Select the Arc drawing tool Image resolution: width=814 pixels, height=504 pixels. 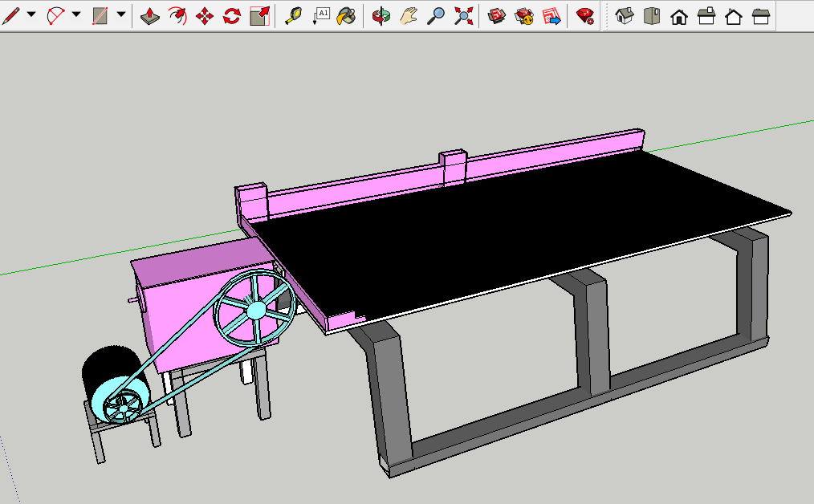coord(56,14)
